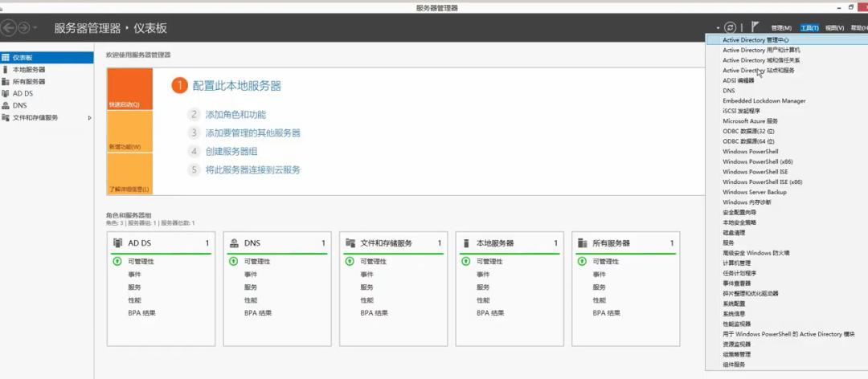The image size is (868, 379).
Task: Open the 管理(M) menu
Action: click(781, 28)
